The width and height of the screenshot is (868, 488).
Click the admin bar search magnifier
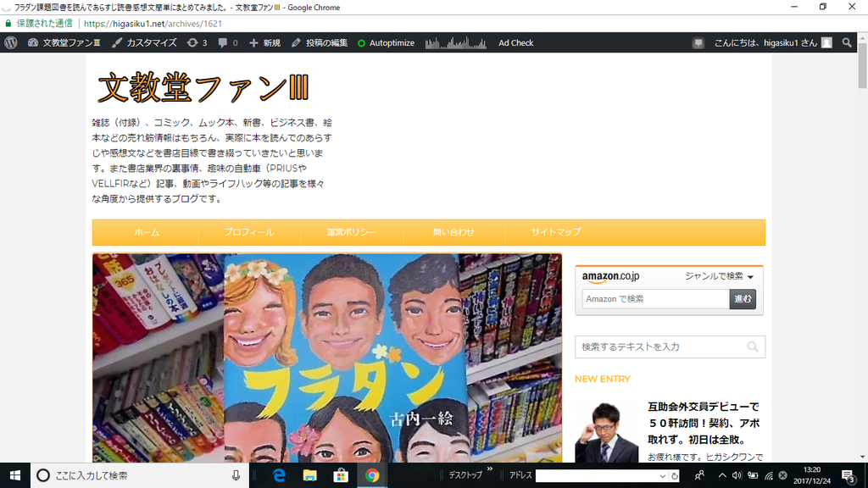[x=847, y=42]
